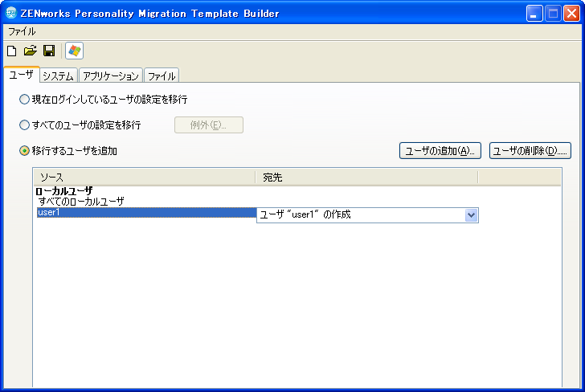The height and width of the screenshot is (392, 585).
Task: Click the Windows flag toolbar icon
Action: [x=74, y=51]
